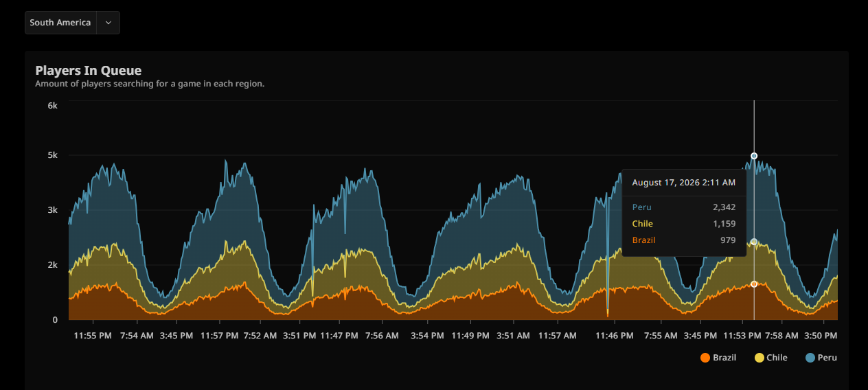Click the 2k y-axis label

point(52,265)
